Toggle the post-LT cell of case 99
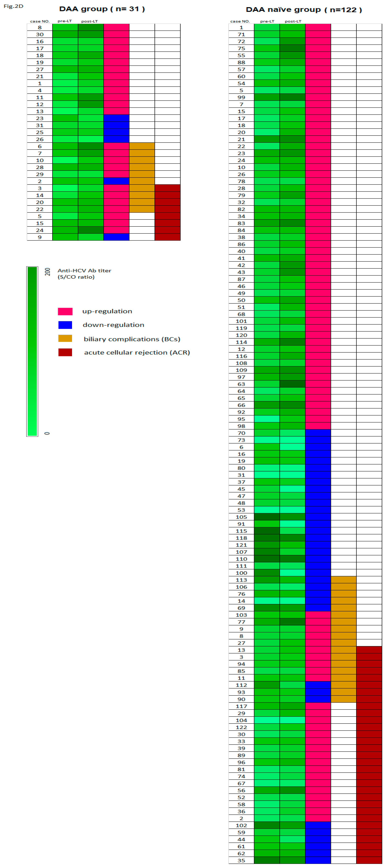 pyautogui.click(x=291, y=96)
